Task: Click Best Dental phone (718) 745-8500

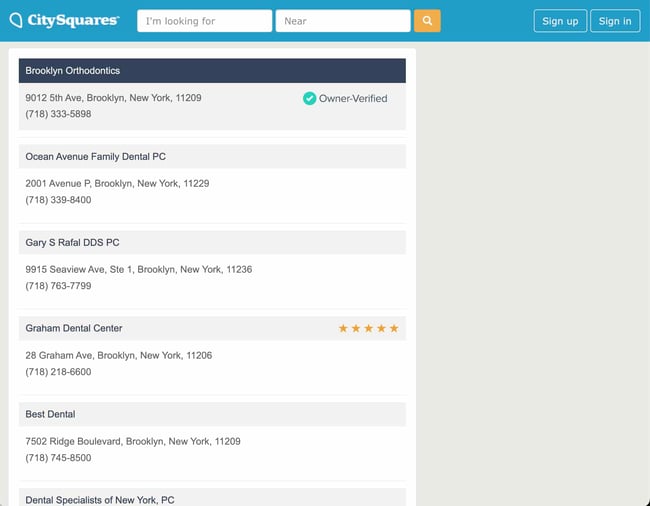Action: pos(58,458)
